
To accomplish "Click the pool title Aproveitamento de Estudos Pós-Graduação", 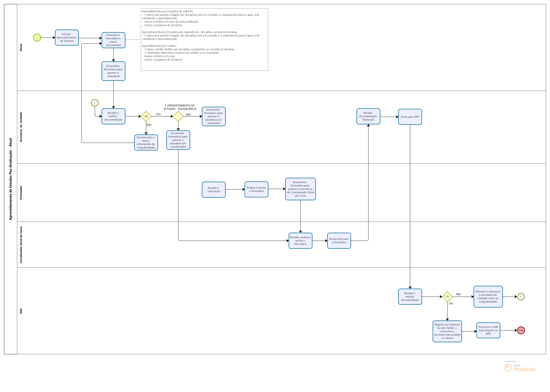I will [x=10, y=179].
